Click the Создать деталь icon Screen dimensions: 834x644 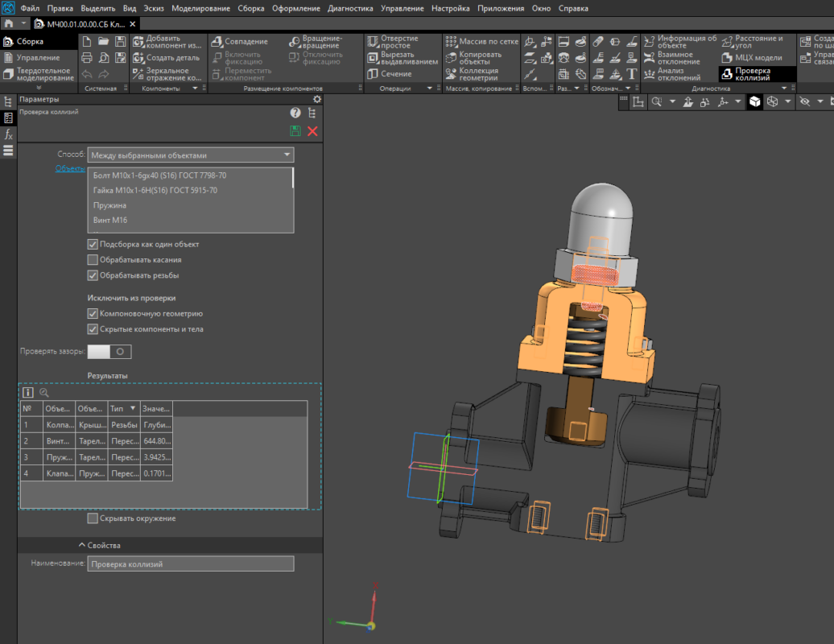[x=138, y=57]
